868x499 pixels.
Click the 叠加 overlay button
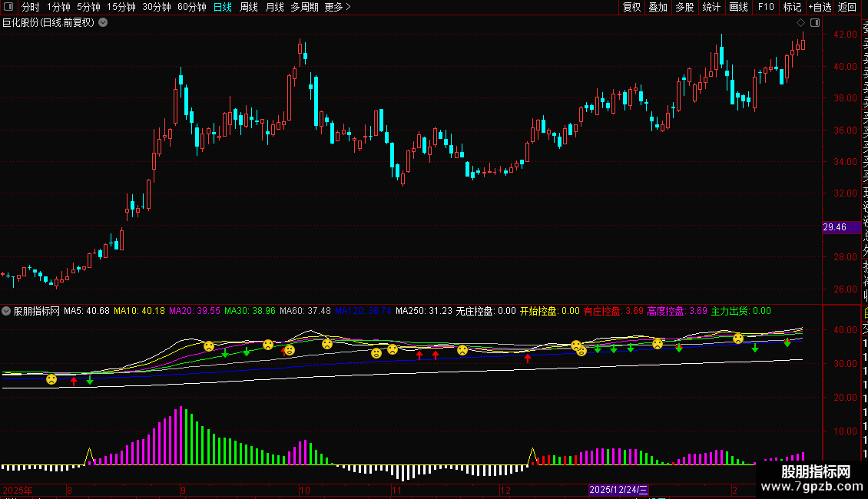pyautogui.click(x=658, y=8)
